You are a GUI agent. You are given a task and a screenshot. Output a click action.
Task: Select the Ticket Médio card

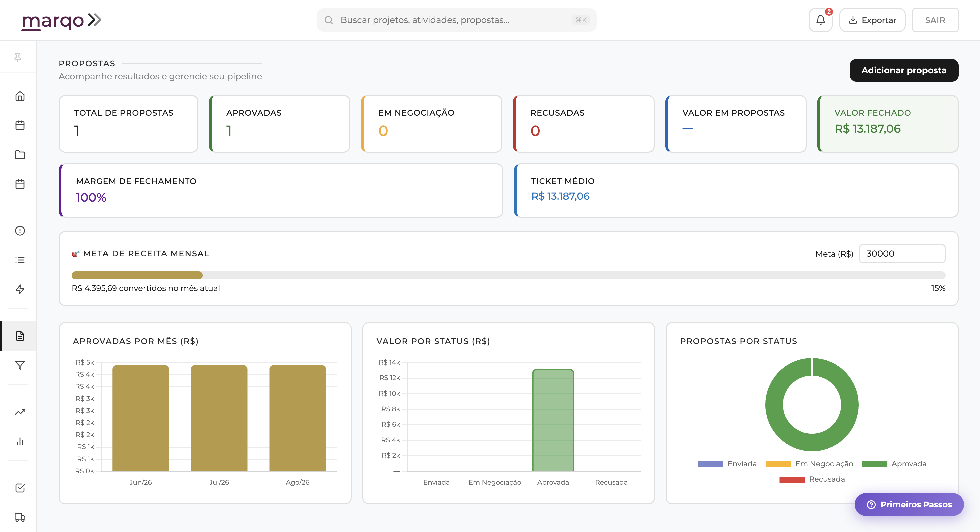(x=736, y=191)
